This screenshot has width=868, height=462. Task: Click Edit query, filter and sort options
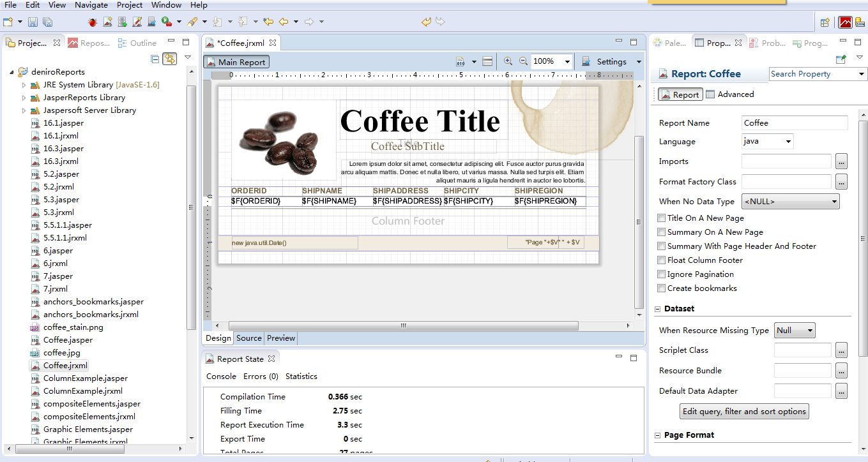743,411
